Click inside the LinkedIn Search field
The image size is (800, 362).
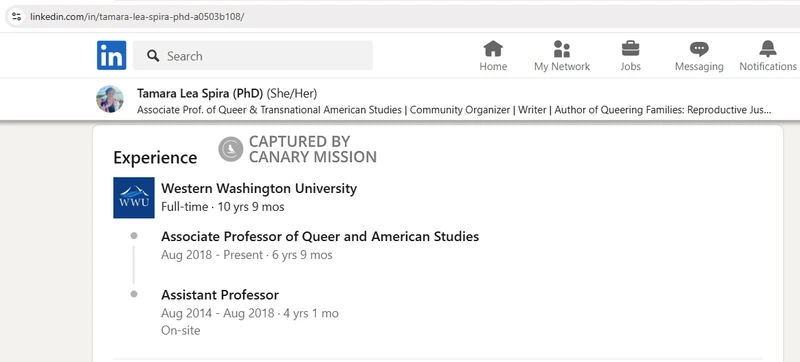pos(253,56)
